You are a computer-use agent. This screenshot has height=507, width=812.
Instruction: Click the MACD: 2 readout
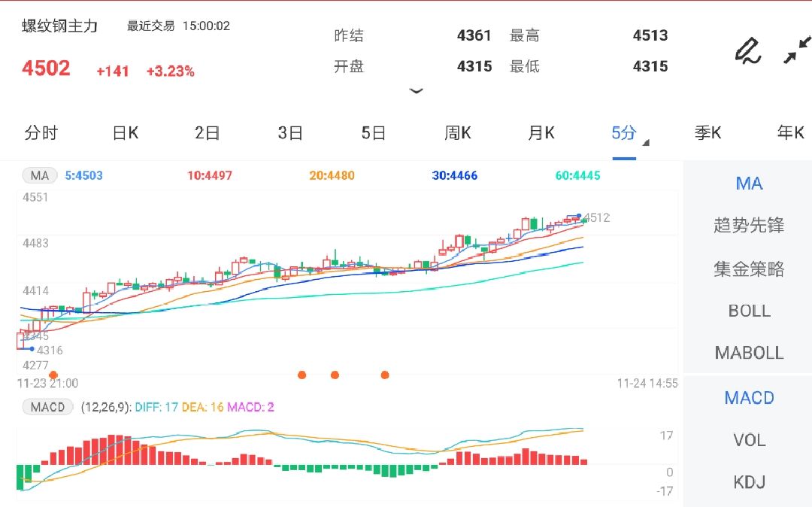pyautogui.click(x=250, y=407)
